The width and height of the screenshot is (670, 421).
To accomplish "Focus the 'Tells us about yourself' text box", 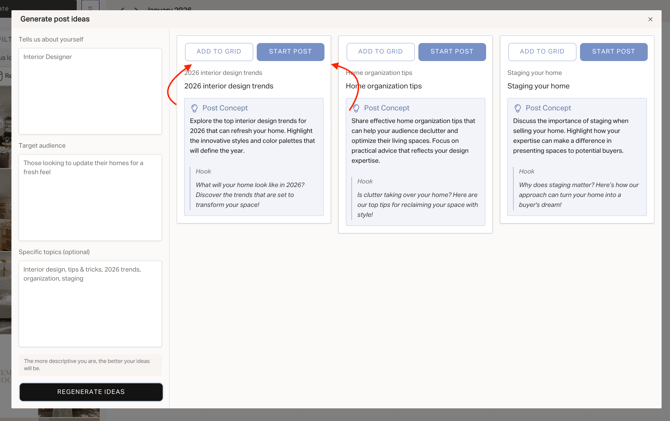I will click(90, 91).
